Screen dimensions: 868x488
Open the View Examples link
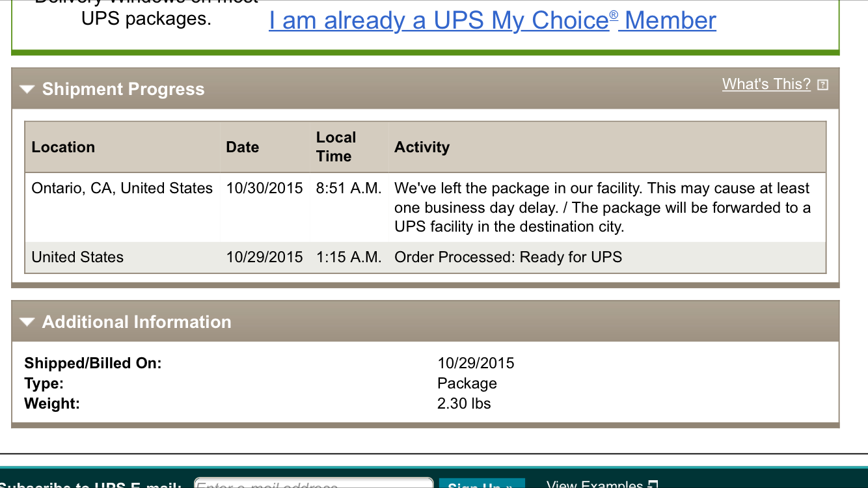coord(595,484)
